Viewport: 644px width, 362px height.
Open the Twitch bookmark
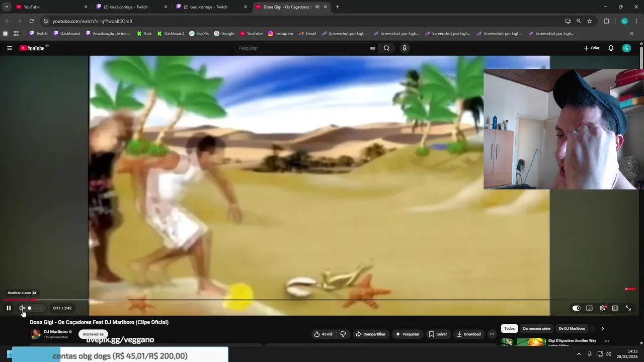[38, 34]
